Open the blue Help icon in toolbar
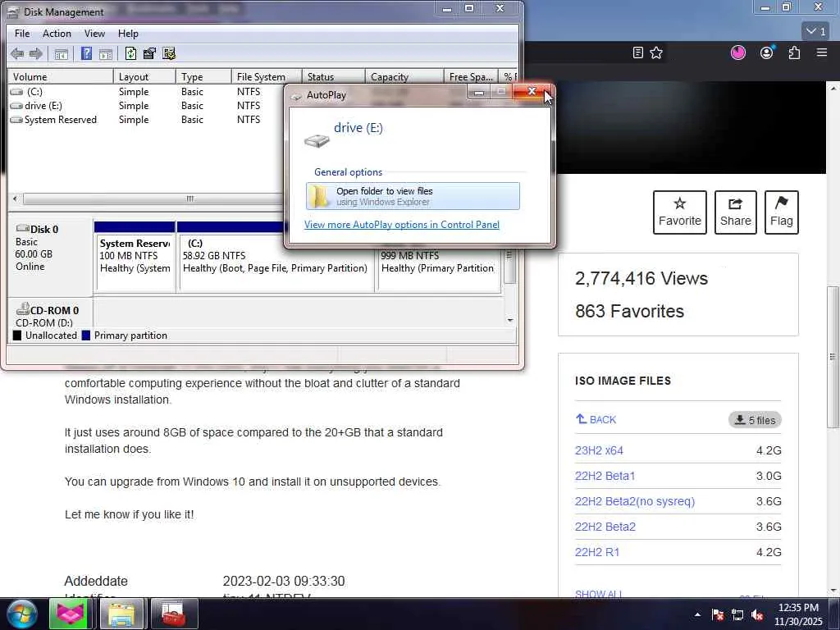The height and width of the screenshot is (630, 840). [x=86, y=53]
